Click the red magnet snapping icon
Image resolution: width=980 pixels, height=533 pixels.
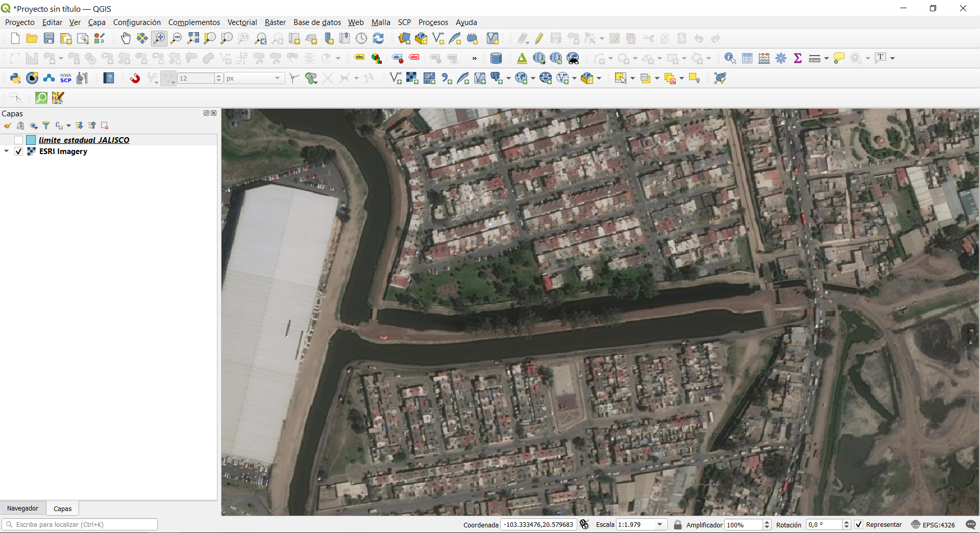coord(135,78)
